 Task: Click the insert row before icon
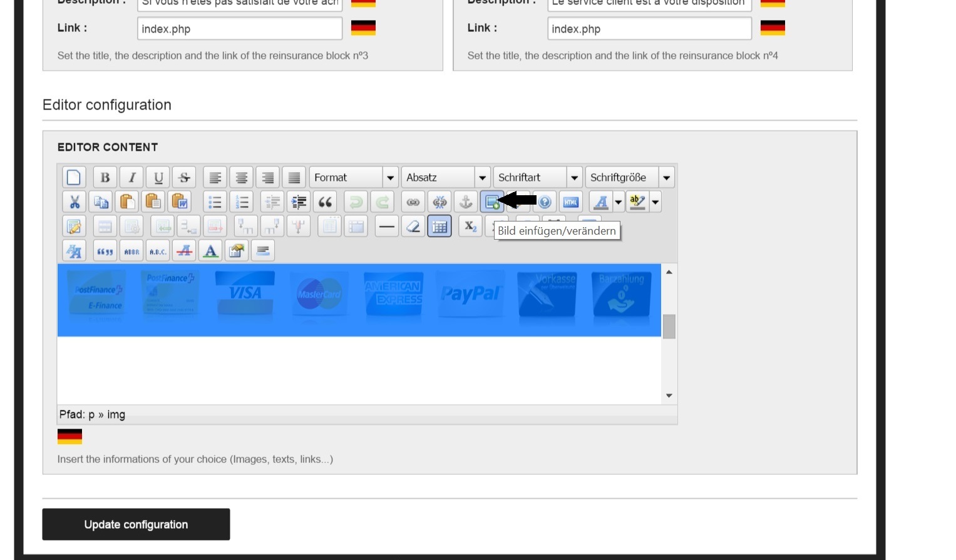pyautogui.click(x=162, y=227)
